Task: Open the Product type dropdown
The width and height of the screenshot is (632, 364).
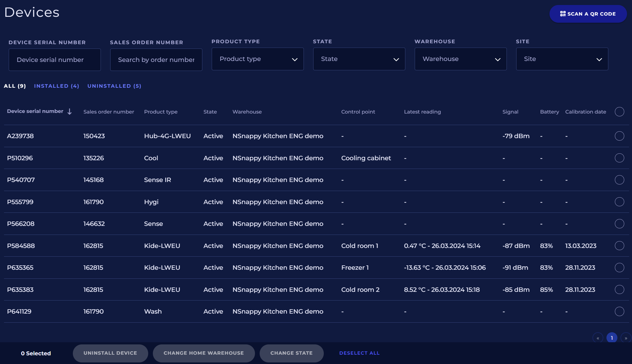Action: 257,59
